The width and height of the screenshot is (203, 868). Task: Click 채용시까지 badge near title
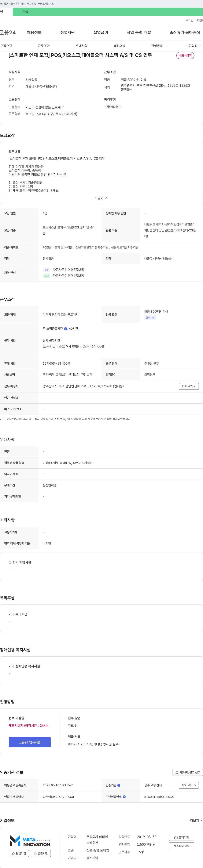[x=185, y=56]
